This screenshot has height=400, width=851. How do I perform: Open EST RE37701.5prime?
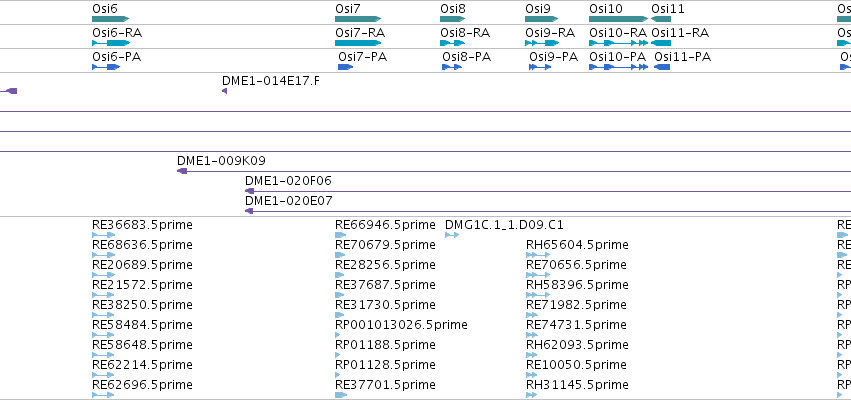pyautogui.click(x=341, y=395)
